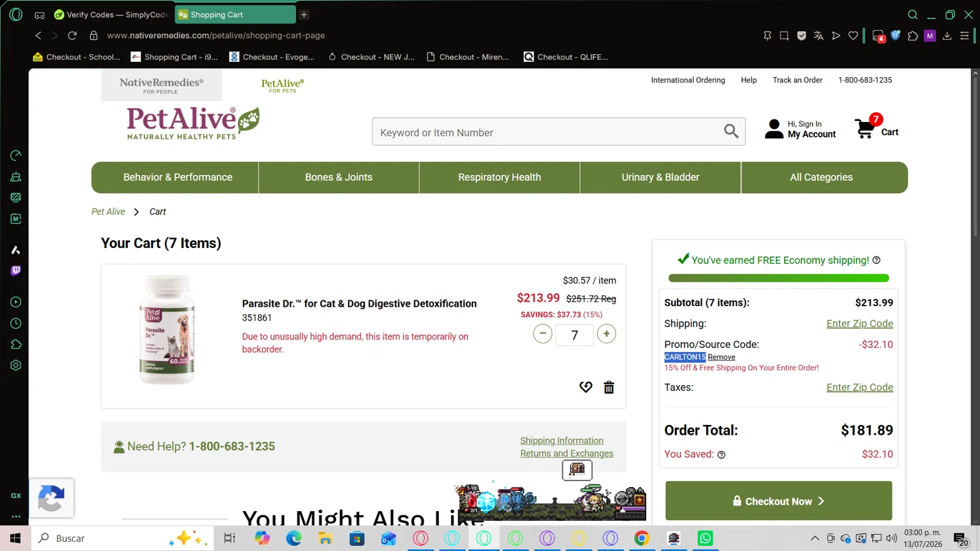This screenshot has height=551, width=980.
Task: Switch to the Verify Codes — SimplyCodes tab
Action: (x=111, y=14)
